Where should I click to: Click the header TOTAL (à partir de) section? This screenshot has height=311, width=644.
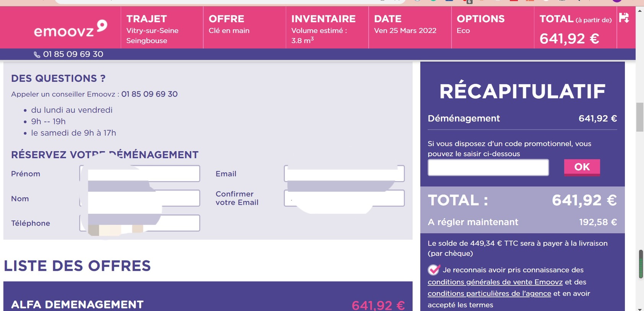pyautogui.click(x=575, y=28)
